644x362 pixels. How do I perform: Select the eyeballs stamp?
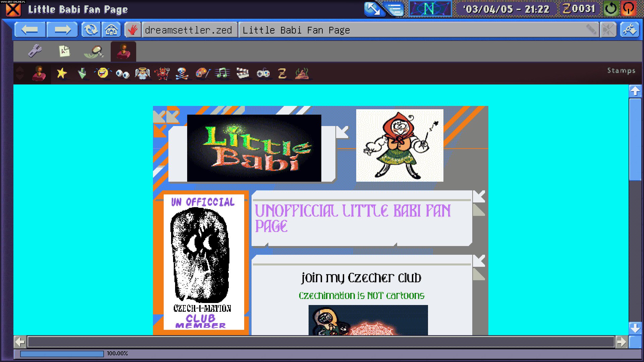(123, 73)
